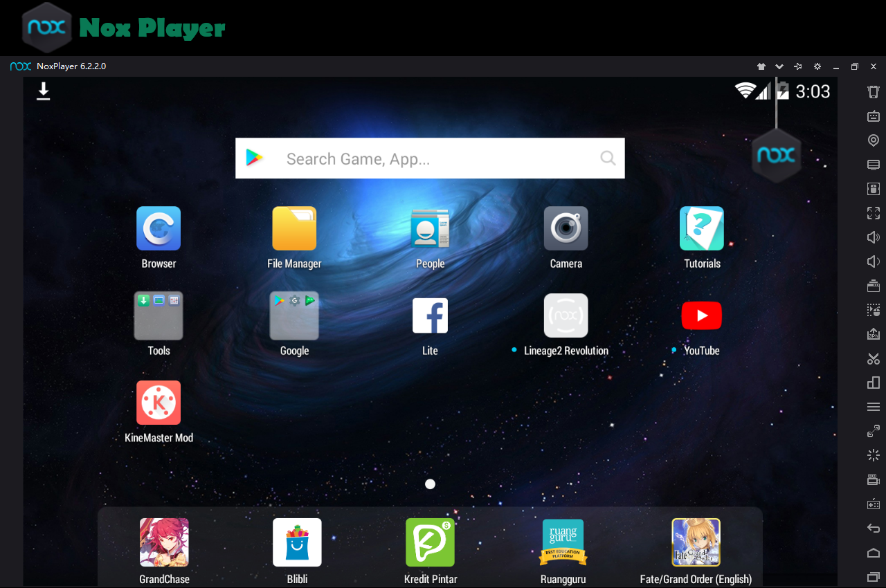Open the YouTube app
Screen dimensions: 886x588
click(702, 316)
